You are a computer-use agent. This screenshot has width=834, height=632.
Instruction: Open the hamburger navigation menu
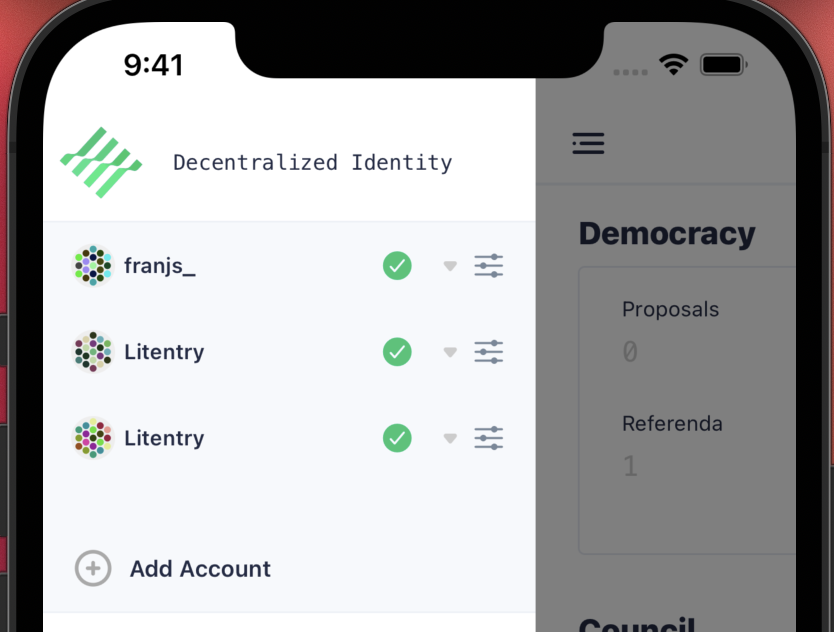coord(588,143)
